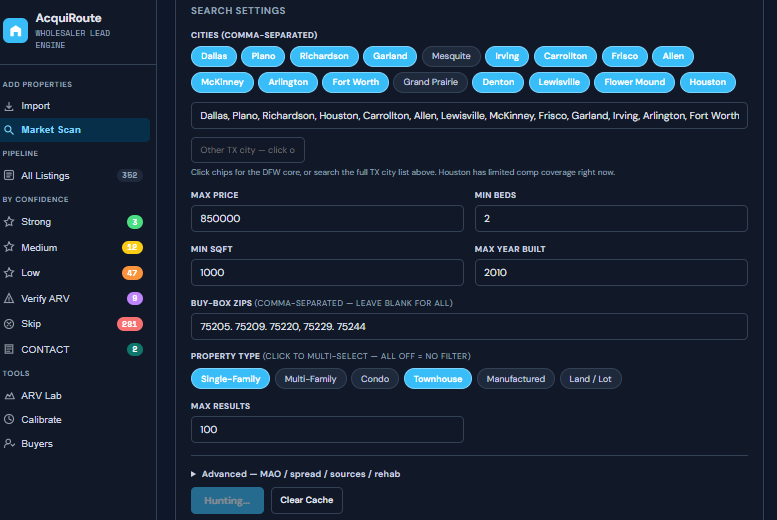Click the All Listings list icon
This screenshot has height=520, width=777.
tap(9, 175)
